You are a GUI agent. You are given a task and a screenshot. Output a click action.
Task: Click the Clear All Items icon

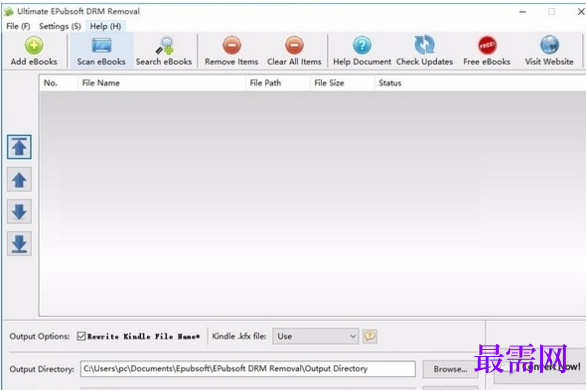tap(294, 46)
